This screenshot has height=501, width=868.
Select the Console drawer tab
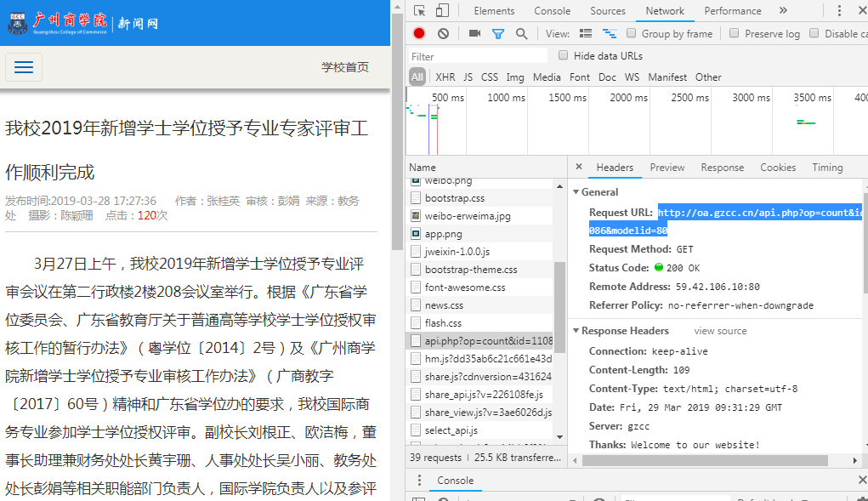click(455, 481)
